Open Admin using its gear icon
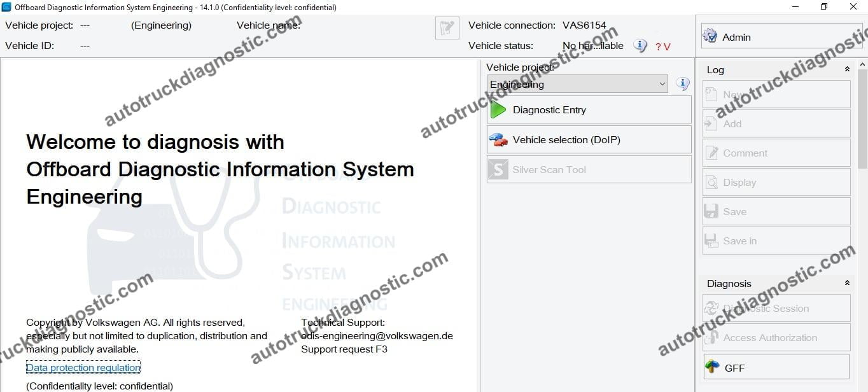This screenshot has height=392, width=868. point(710,36)
